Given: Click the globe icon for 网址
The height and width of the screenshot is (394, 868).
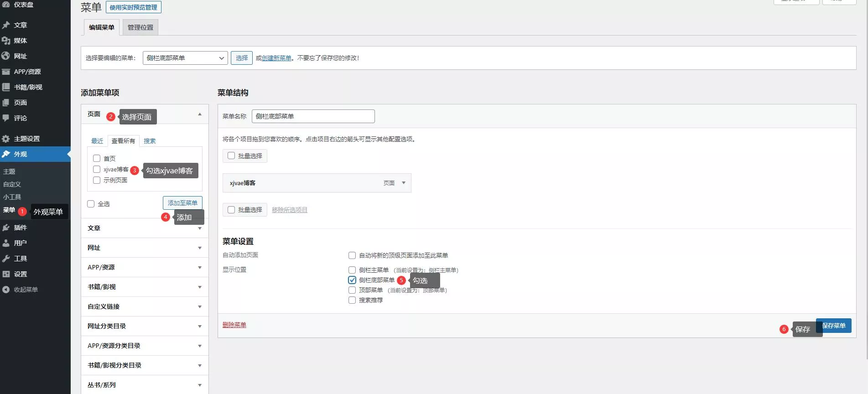Looking at the screenshot, I should (x=6, y=56).
